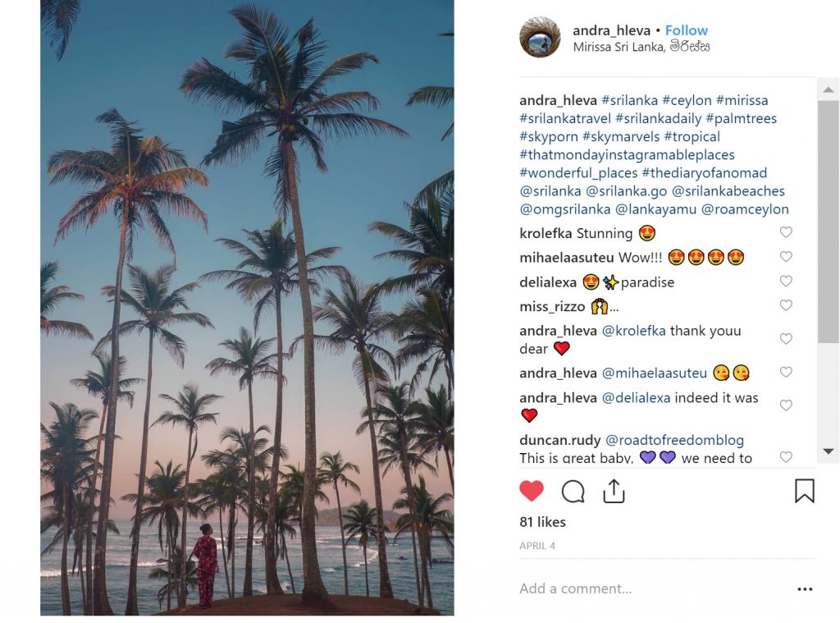Open the Mirissa Sri Lanka location
Viewport: 840px width, 623px height.
pyautogui.click(x=641, y=47)
